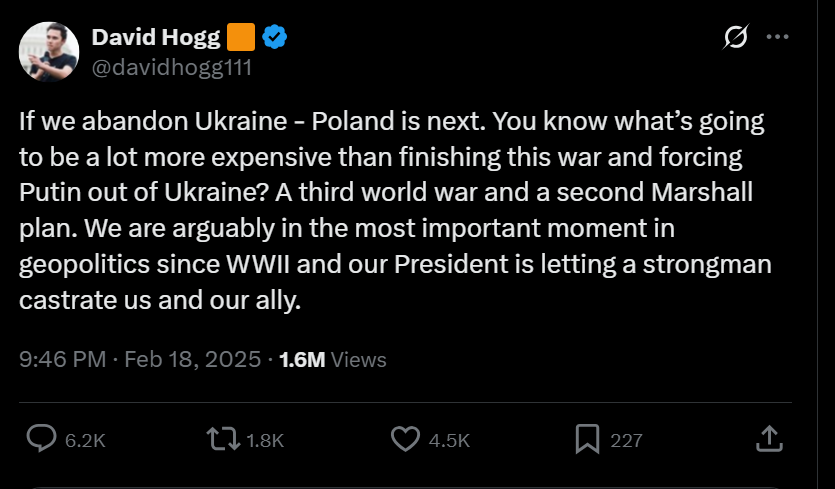Click the 1.8K reposts count
The image size is (835, 489).
[265, 441]
